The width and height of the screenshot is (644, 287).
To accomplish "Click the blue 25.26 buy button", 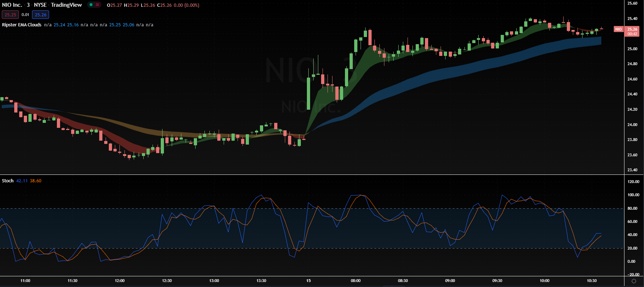I will click(x=41, y=15).
